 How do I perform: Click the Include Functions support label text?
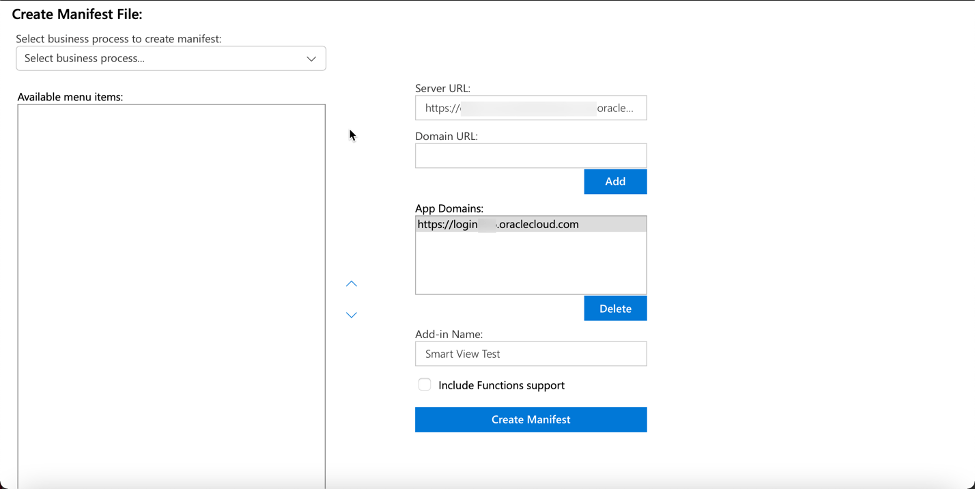tap(501, 385)
